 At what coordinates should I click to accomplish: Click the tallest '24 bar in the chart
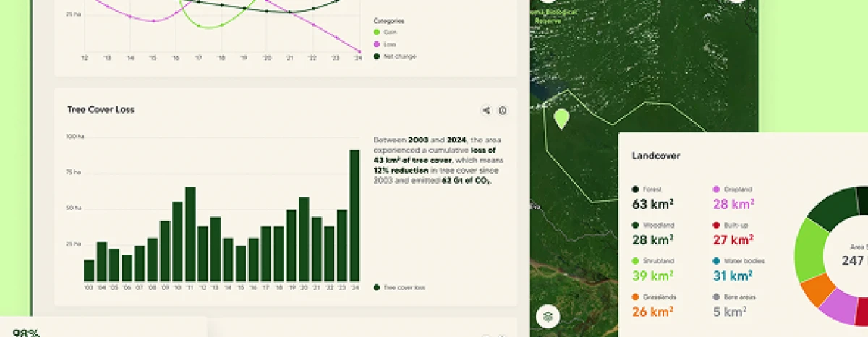click(354, 216)
